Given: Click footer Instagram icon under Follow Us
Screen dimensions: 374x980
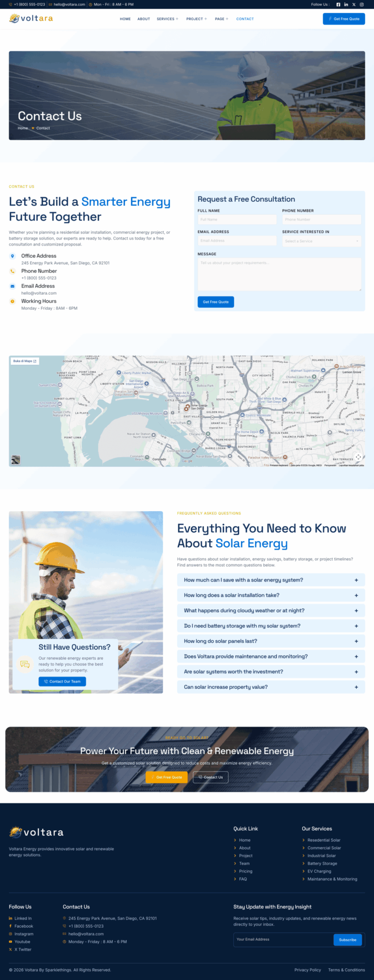Looking at the screenshot, I should [x=10, y=934].
